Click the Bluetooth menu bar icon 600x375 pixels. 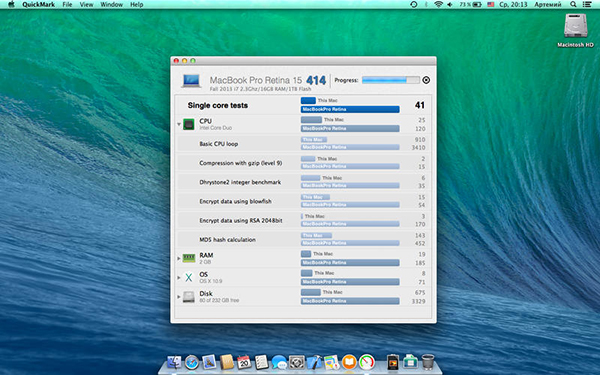[426, 5]
